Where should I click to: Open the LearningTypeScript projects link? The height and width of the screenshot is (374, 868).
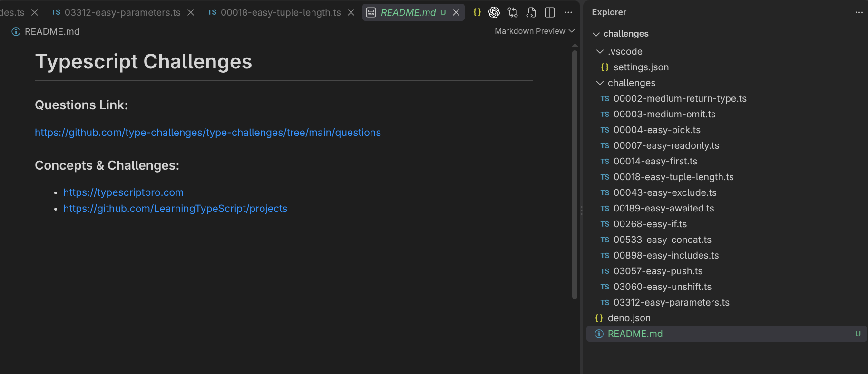point(175,209)
